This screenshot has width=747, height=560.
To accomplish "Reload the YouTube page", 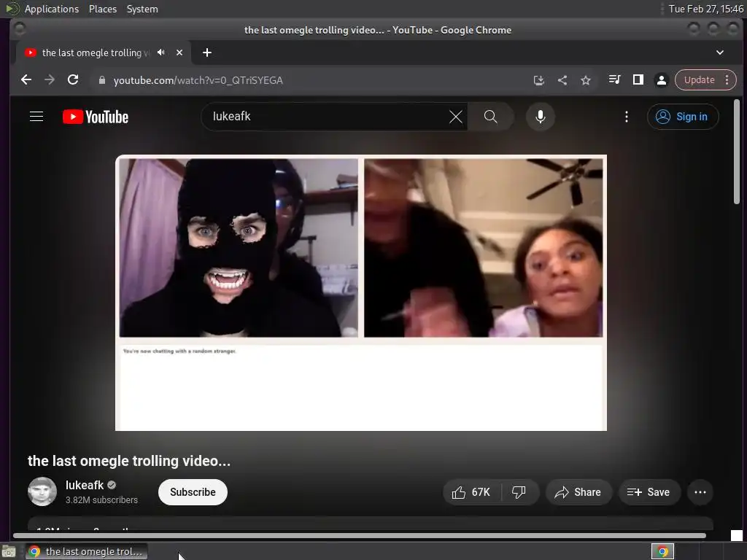I will [73, 80].
